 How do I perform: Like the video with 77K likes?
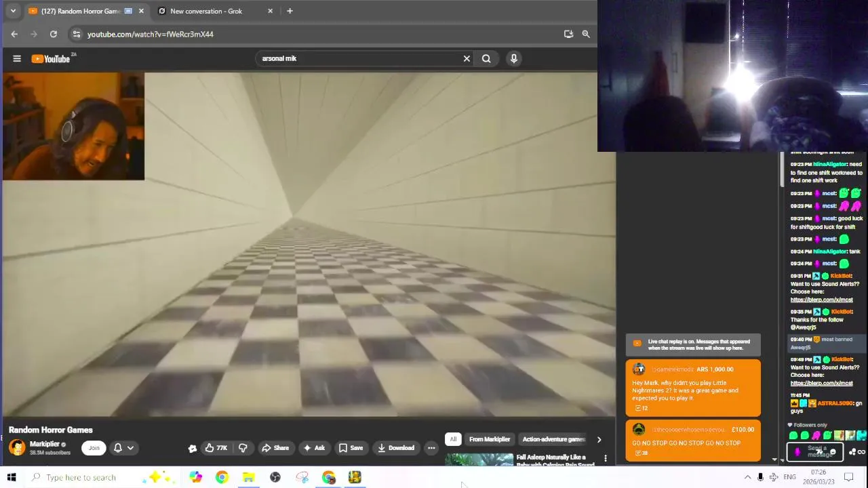[216, 447]
